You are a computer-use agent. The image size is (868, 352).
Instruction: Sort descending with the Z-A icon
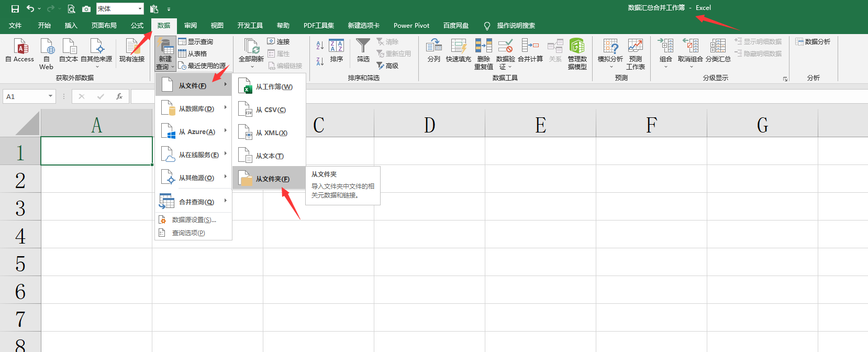pos(320,62)
